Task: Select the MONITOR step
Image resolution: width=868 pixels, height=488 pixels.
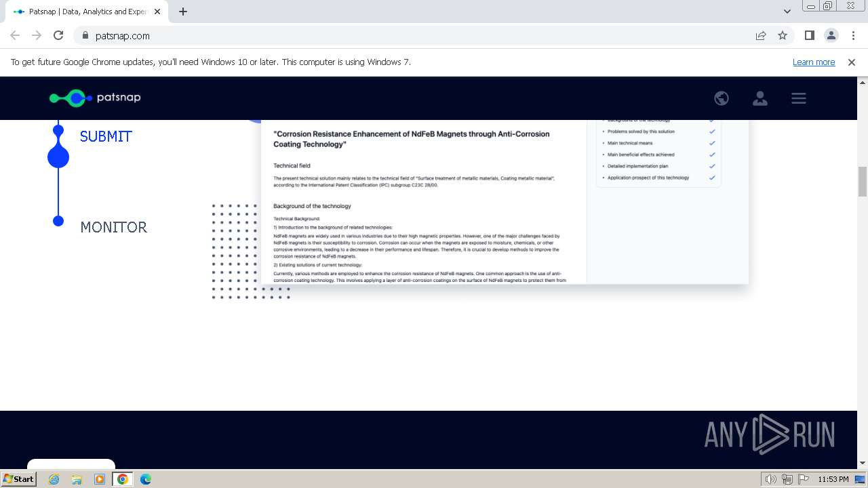Action: (x=114, y=227)
